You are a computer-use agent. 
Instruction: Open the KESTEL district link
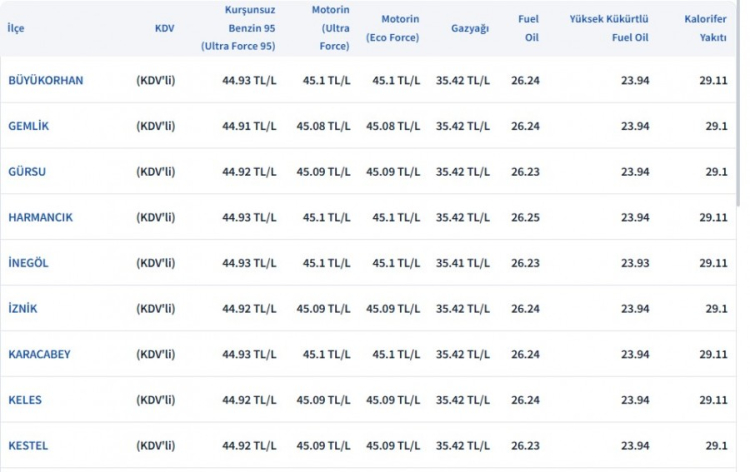pos(27,446)
